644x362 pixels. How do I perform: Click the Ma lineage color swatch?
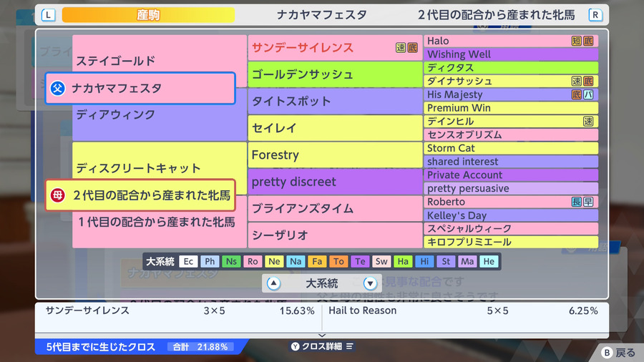[467, 261]
